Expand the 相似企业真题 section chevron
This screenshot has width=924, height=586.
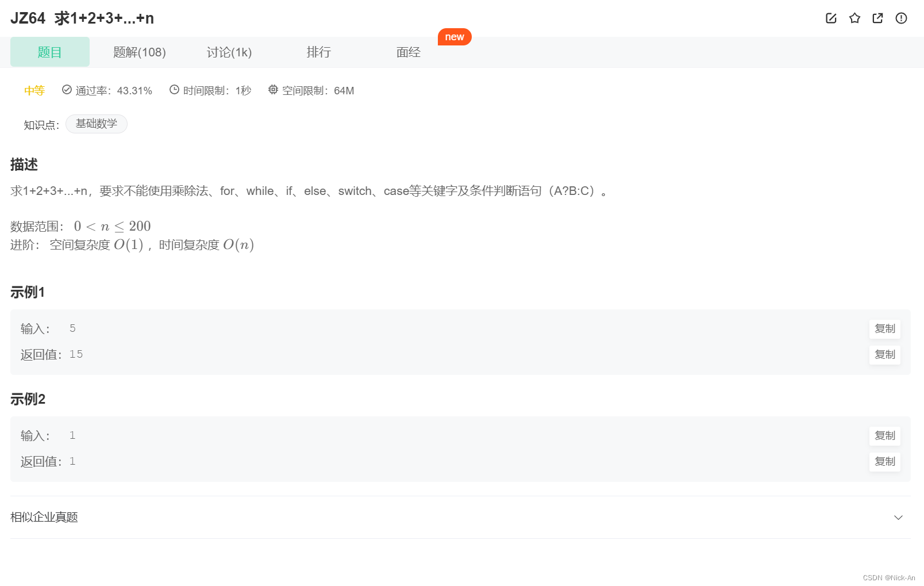pos(898,518)
